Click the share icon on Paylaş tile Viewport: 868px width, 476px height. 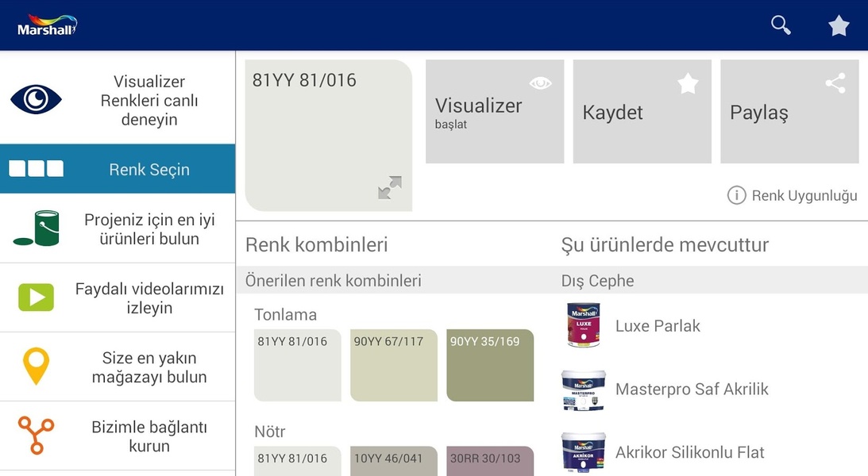tap(835, 83)
